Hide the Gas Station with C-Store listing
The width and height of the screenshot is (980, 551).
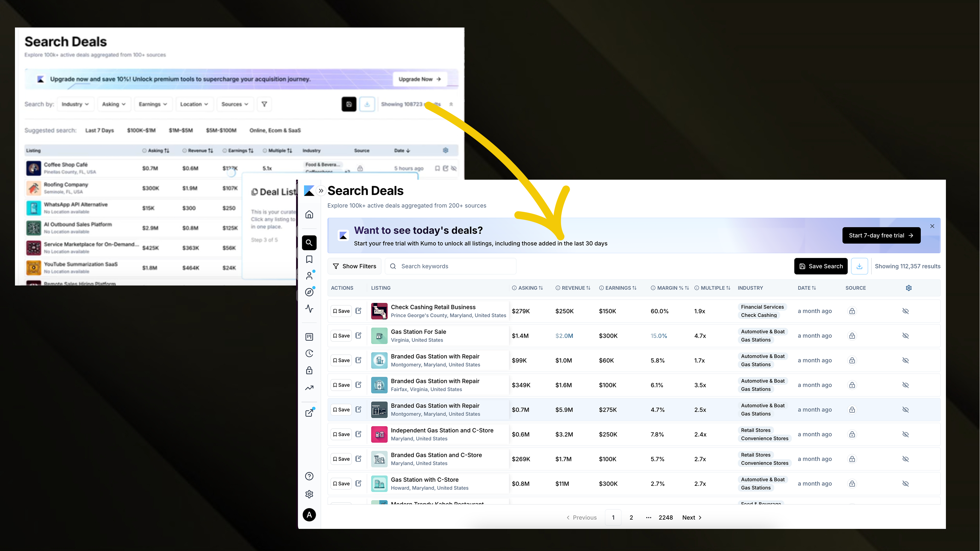[x=906, y=484]
